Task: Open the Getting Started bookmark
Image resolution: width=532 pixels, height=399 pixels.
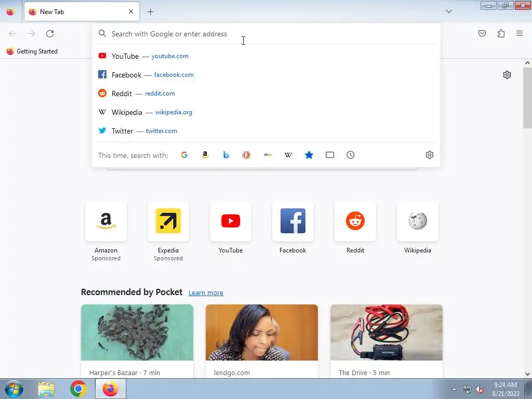Action: 32,51
